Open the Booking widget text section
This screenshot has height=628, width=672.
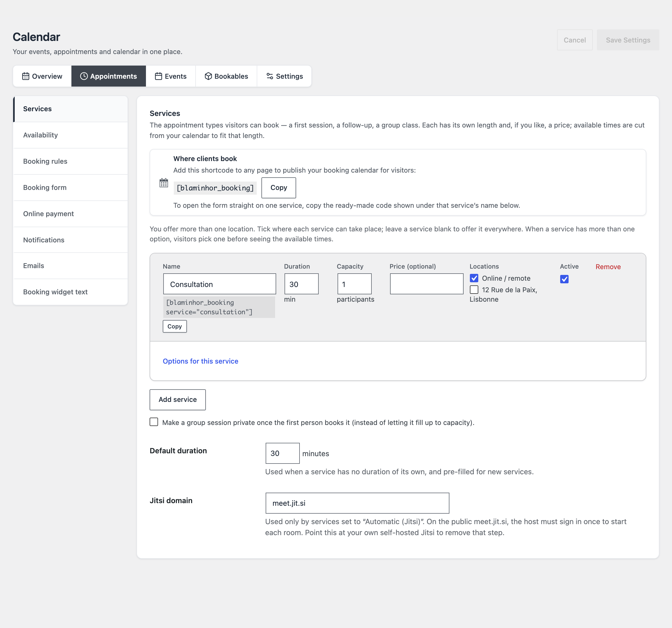[70, 292]
